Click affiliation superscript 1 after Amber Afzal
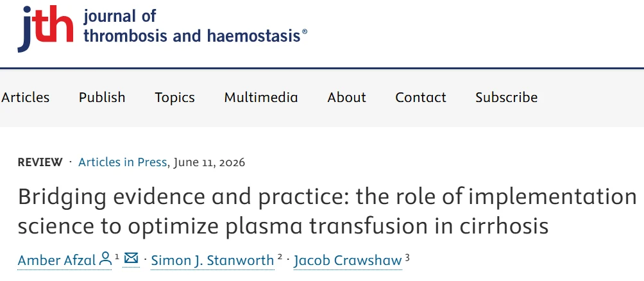Viewport: 644px width, 281px height. (117, 257)
